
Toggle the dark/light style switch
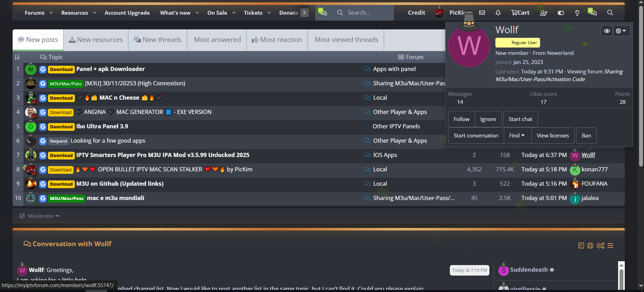pyautogui.click(x=561, y=13)
